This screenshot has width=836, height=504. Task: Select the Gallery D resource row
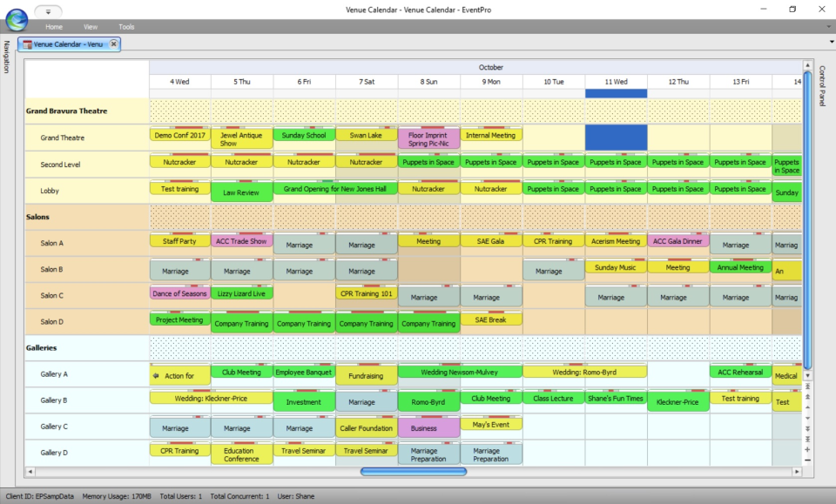87,453
